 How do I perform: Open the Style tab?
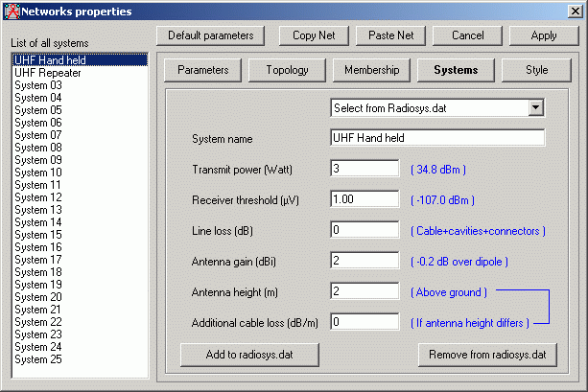tap(537, 70)
